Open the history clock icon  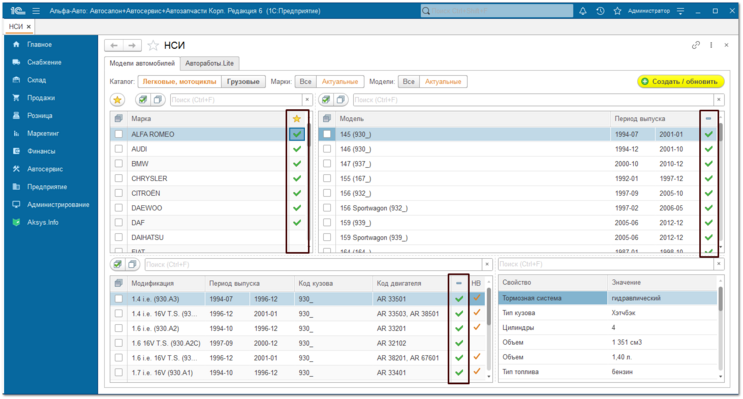click(600, 11)
